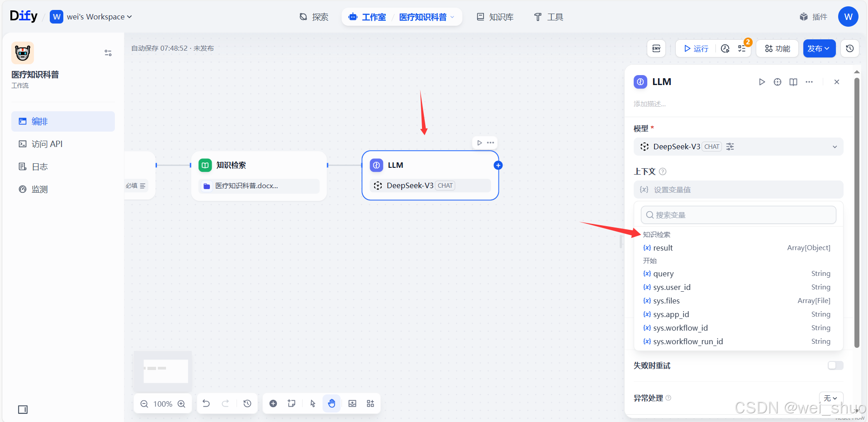Toggle 失败时重试 switch

835,365
